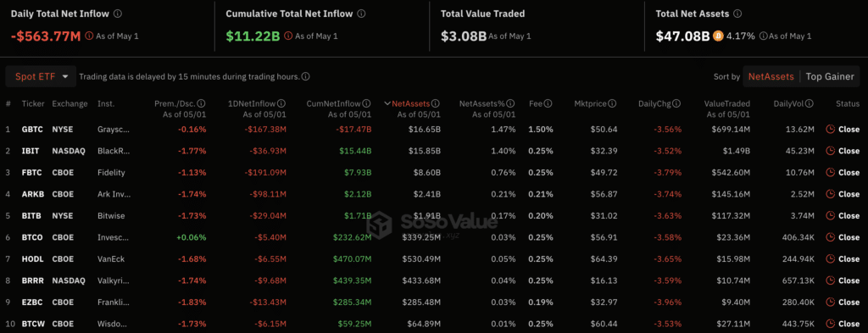This screenshot has height=333, width=868.
Task: Open the IBIT ticker link
Action: pos(30,151)
